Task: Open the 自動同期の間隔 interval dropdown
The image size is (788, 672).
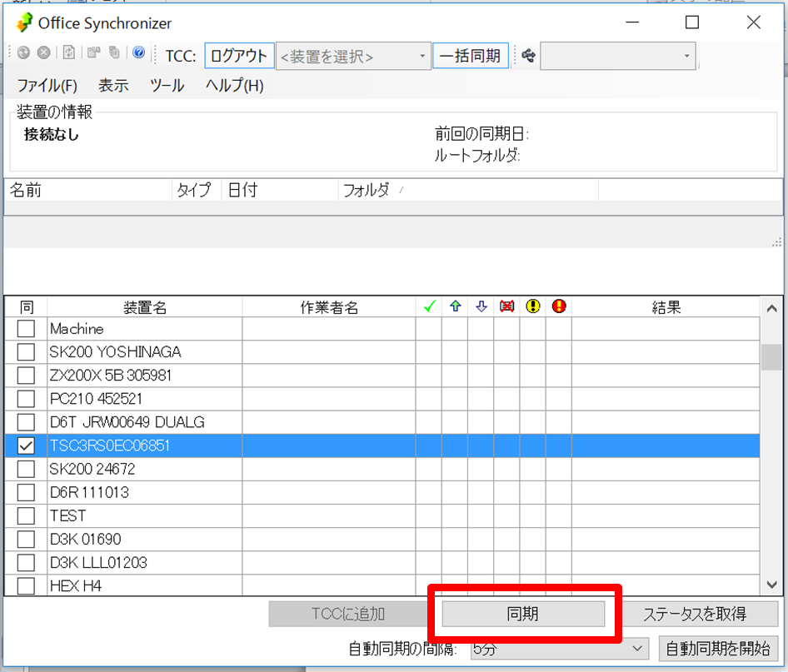Action: pos(558,648)
